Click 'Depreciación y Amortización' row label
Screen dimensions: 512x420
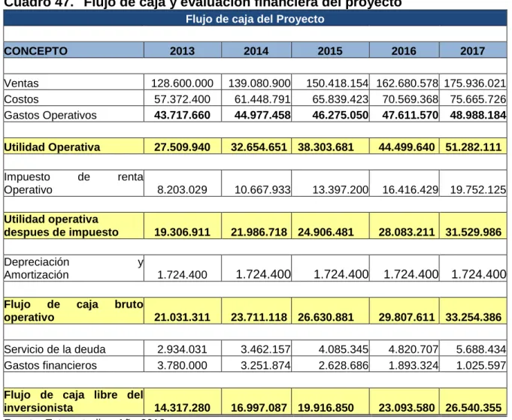point(74,268)
